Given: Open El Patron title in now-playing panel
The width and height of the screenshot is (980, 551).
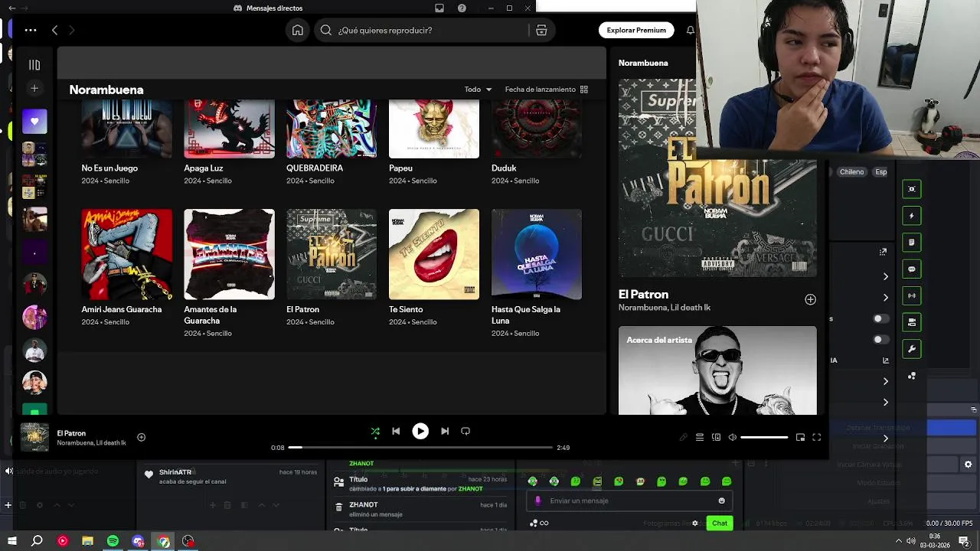Looking at the screenshot, I should (643, 294).
